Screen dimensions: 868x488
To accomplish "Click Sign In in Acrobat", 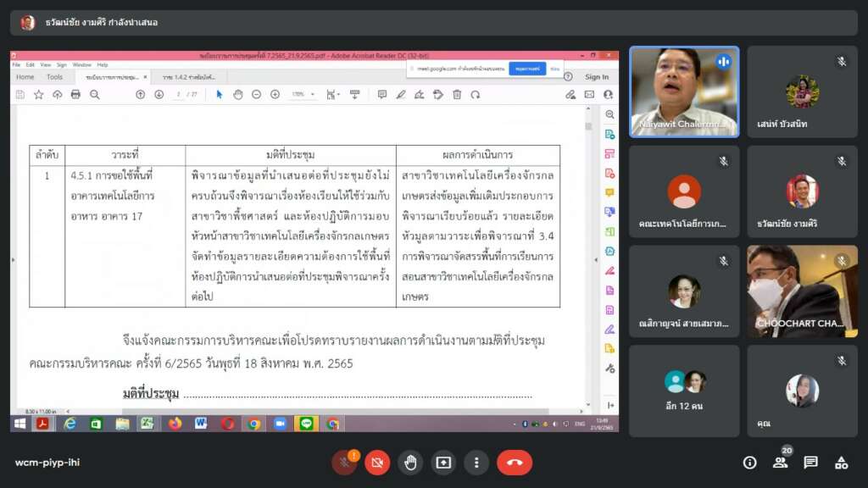I will 597,77.
